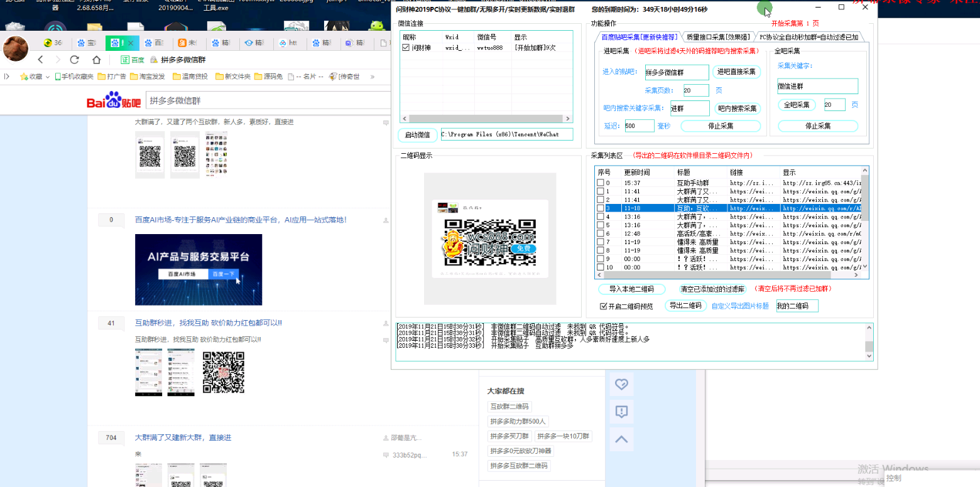980x487 pixels.
Task: Open the 温商贷投 bookmark folder
Action: coord(189,77)
